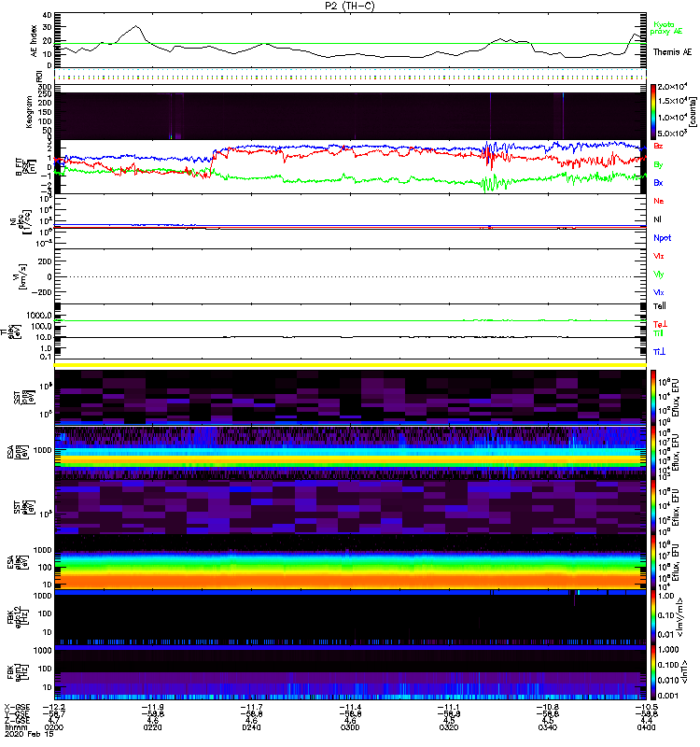Click the FBK scm [Hz] axis label
The height and width of the screenshot is (747, 700).
[x=16, y=672]
